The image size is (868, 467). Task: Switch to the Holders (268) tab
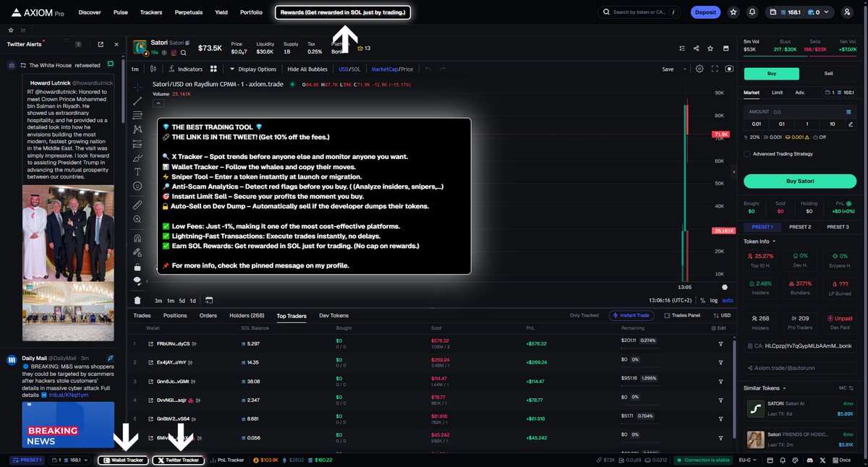[247, 315]
